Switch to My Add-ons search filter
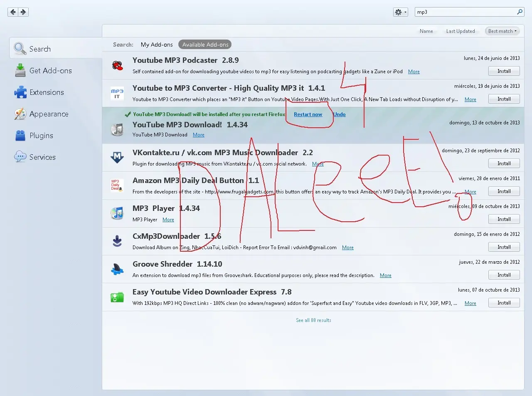Screen dimensions: 532x396 point(157,45)
